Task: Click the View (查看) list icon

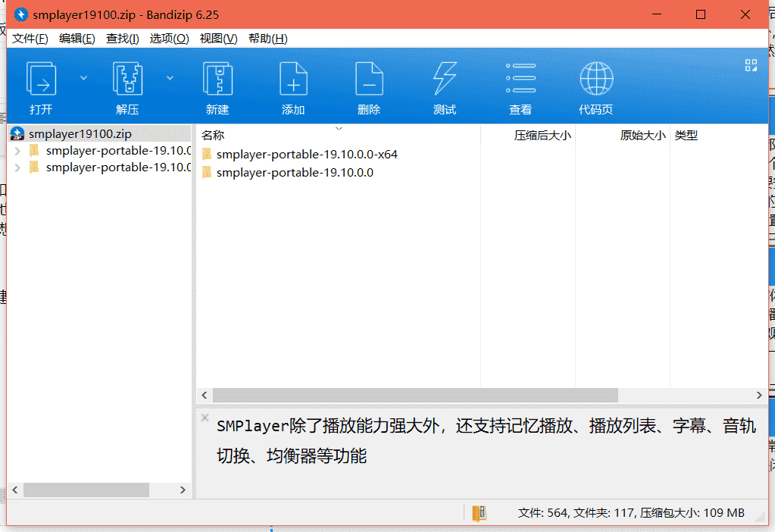Action: (520, 79)
